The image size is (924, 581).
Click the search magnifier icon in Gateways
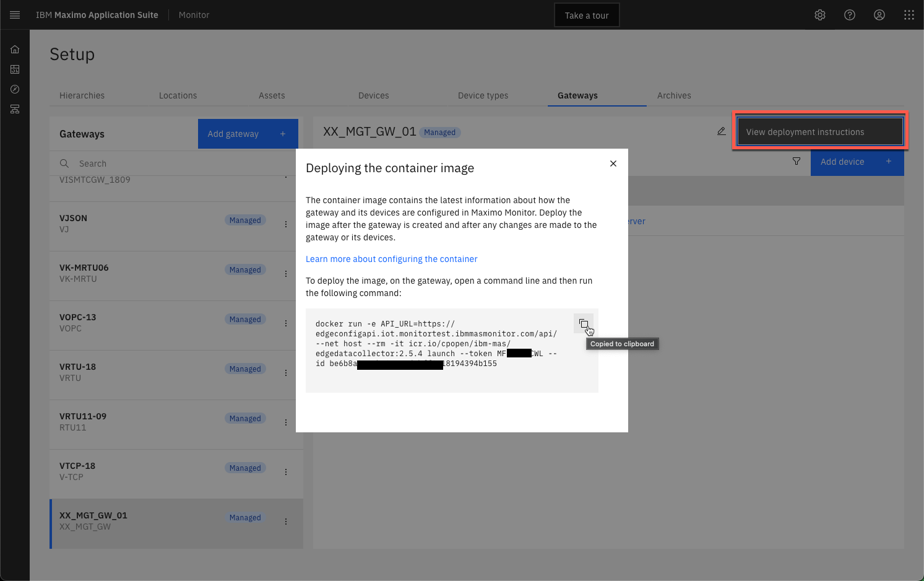(x=64, y=164)
